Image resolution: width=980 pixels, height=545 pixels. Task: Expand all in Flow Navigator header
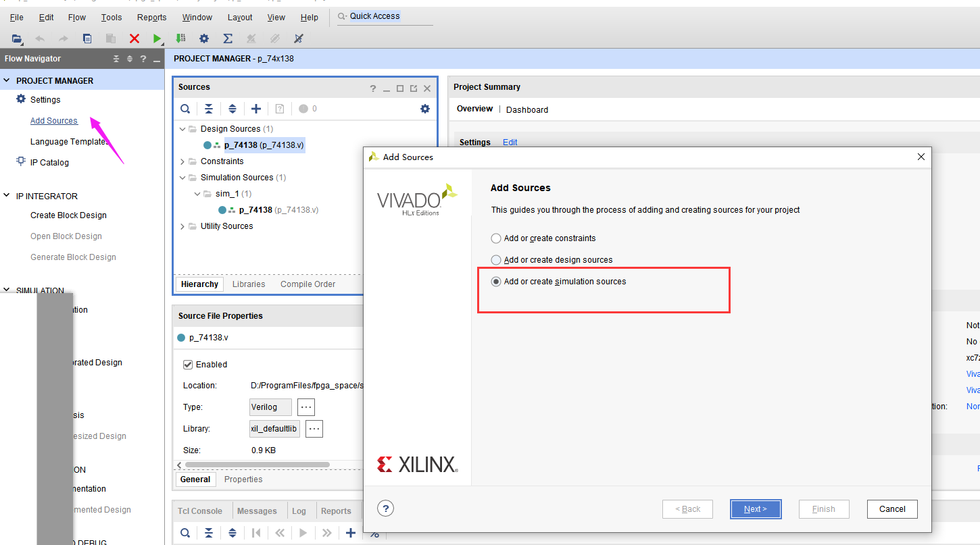[130, 59]
